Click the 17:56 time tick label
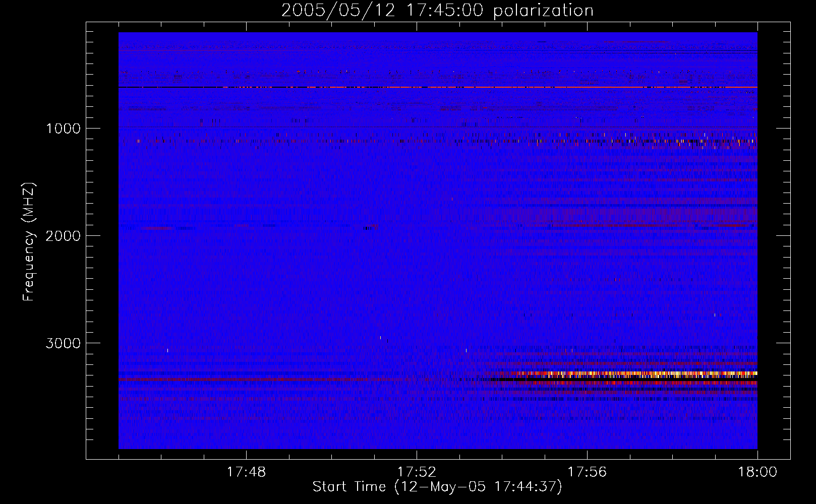This screenshot has height=504, width=816. (587, 472)
